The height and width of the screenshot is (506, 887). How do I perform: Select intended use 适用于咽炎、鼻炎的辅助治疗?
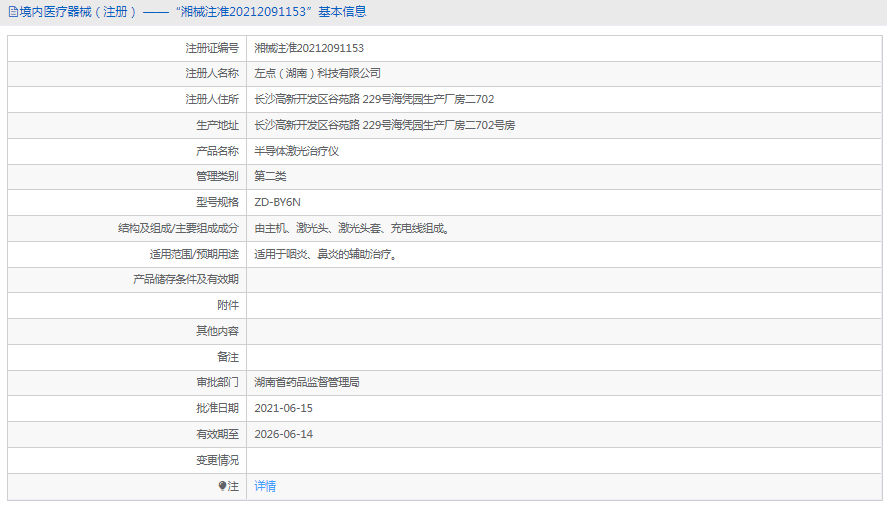point(323,254)
